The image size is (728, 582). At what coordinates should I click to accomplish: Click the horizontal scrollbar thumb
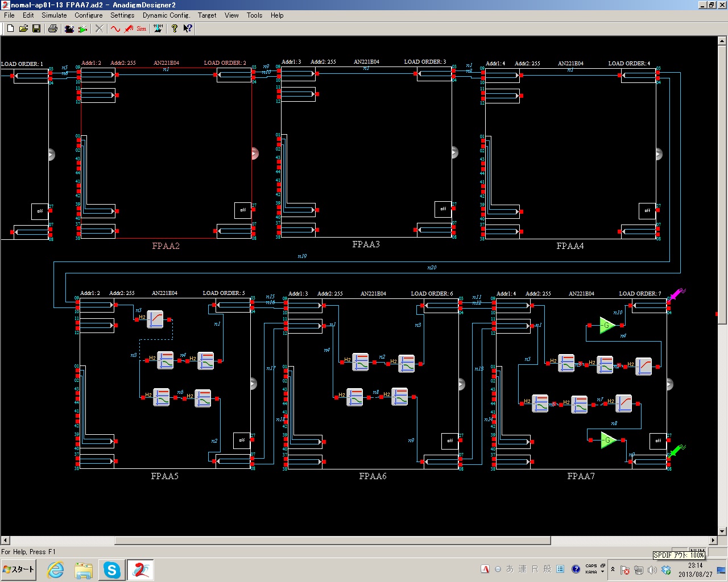coord(333,540)
